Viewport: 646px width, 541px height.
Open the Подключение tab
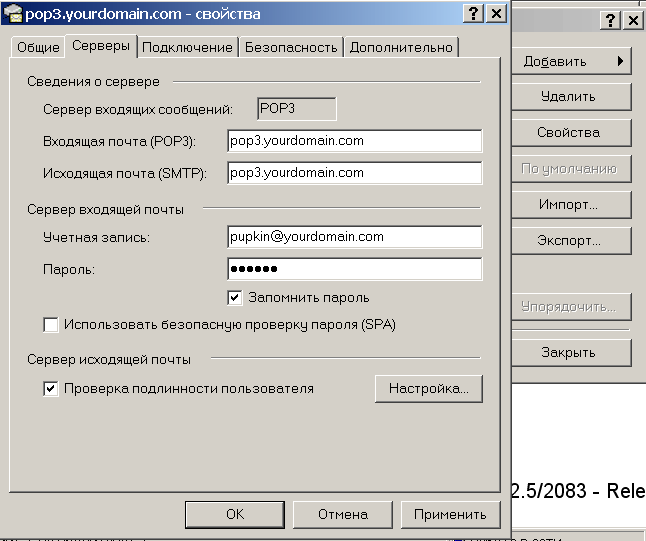click(187, 47)
